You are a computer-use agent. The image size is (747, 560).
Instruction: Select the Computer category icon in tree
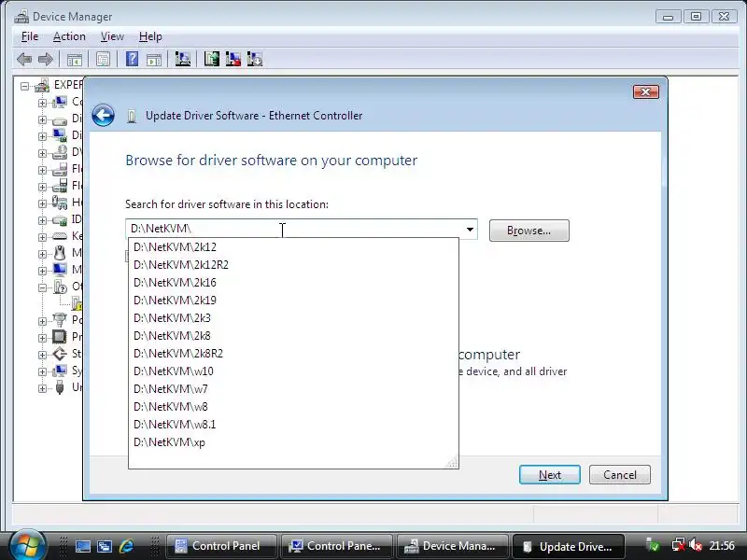(x=60, y=102)
